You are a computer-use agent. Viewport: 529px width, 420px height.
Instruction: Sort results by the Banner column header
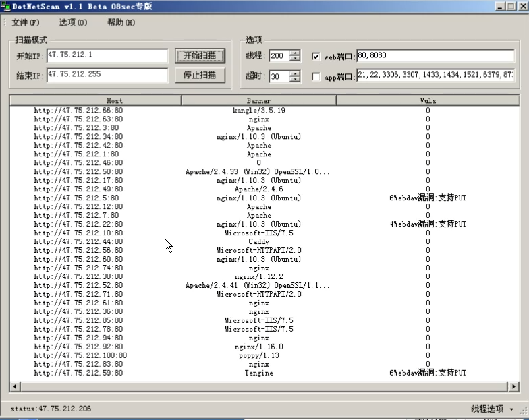[258, 100]
